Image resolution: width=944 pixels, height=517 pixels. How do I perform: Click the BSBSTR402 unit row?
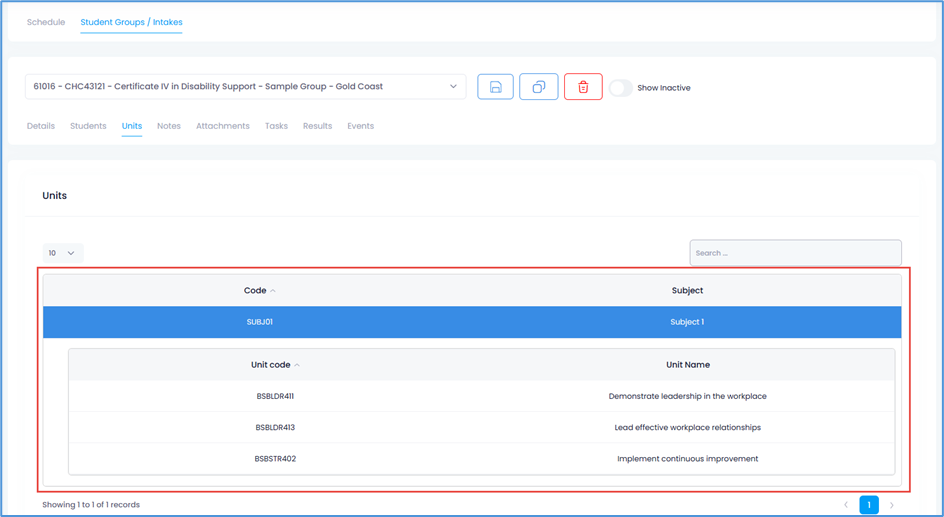481,459
